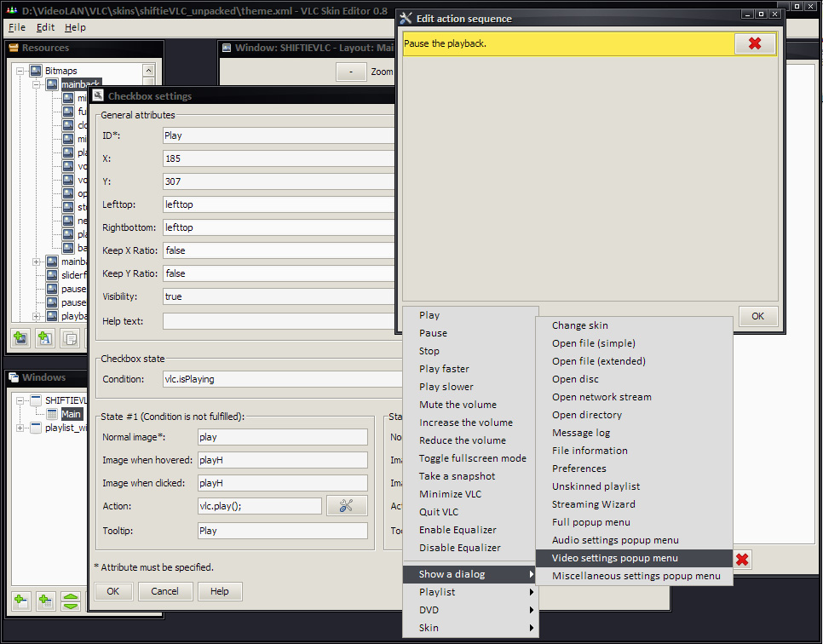The height and width of the screenshot is (644, 823).
Task: Open the Help menu
Action: 75,27
